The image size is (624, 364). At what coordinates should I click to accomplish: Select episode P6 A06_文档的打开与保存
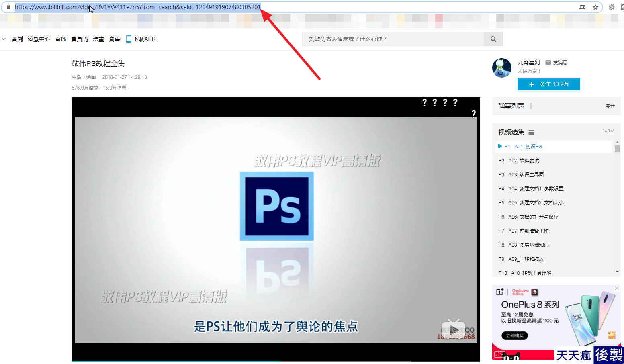tap(554, 217)
